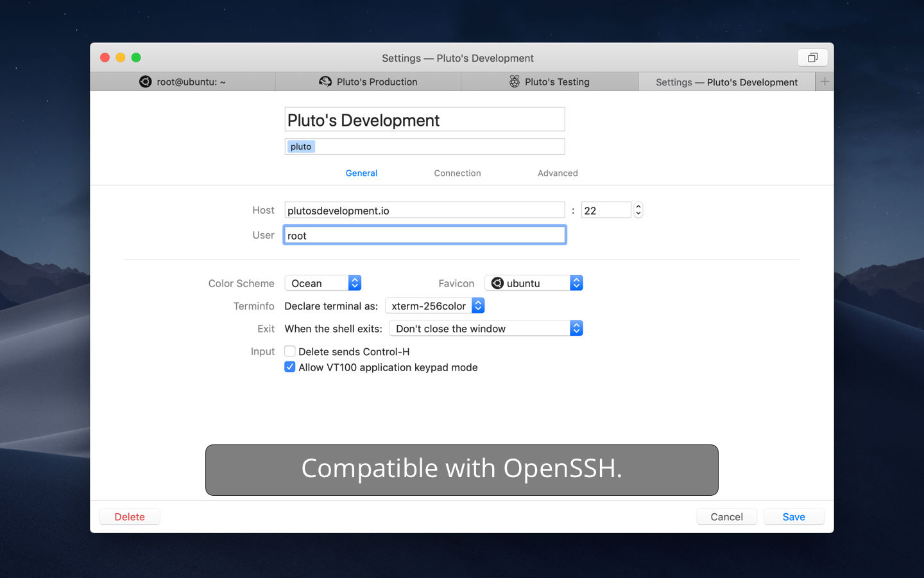Enable Delete sends Control-H checkbox

pyautogui.click(x=290, y=351)
